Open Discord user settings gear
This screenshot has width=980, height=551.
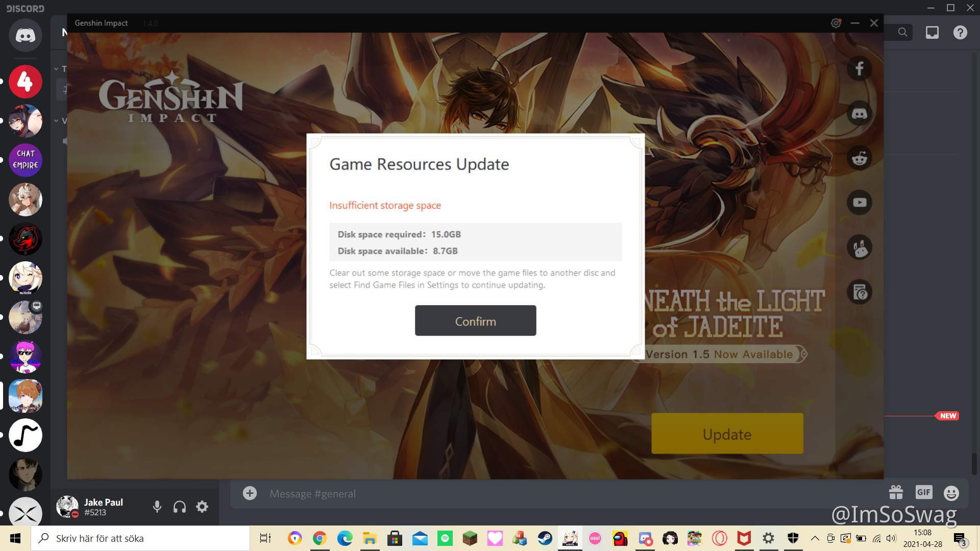pos(202,507)
